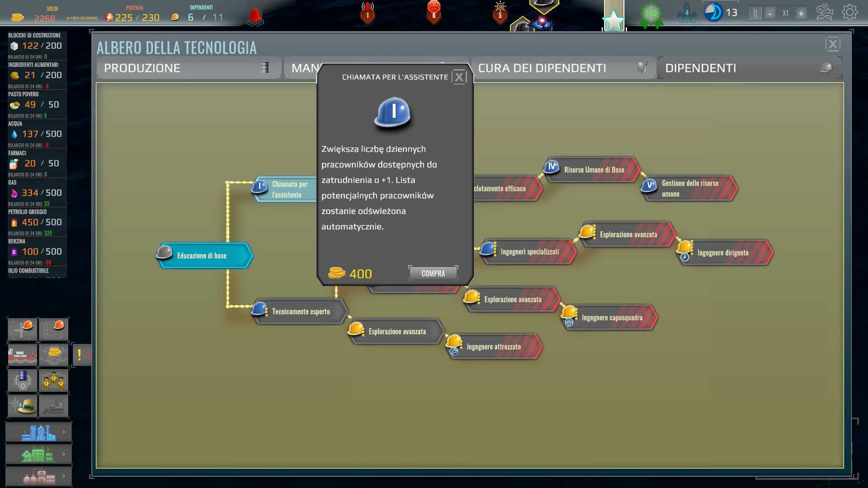Expand the pink storage buildings category
Image resolution: width=868 pixels, height=488 pixels.
[x=38, y=476]
